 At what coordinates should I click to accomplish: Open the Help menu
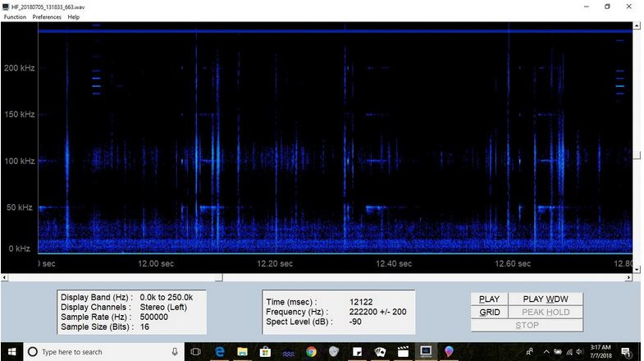(74, 17)
